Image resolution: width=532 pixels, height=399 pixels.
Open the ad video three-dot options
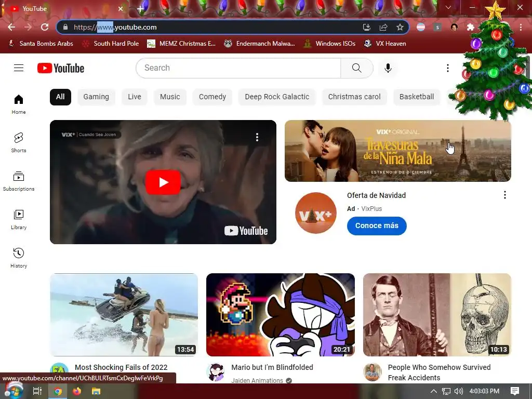[257, 137]
